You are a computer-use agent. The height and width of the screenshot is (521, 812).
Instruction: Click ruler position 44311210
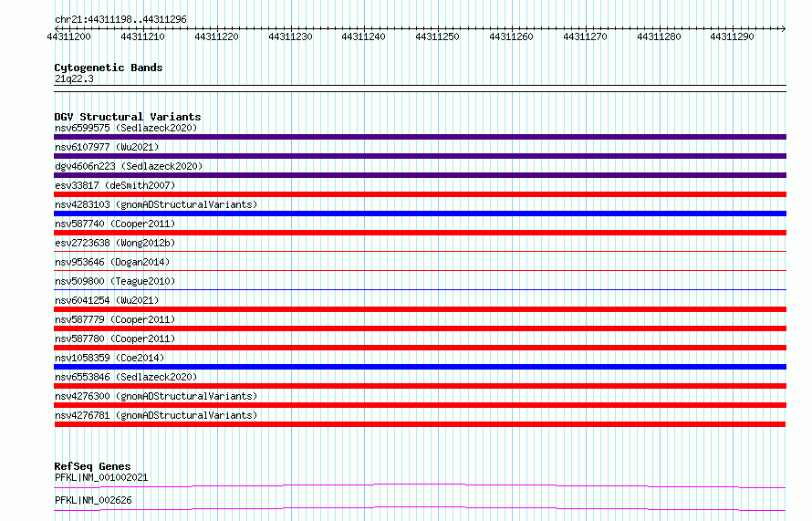coord(143,36)
